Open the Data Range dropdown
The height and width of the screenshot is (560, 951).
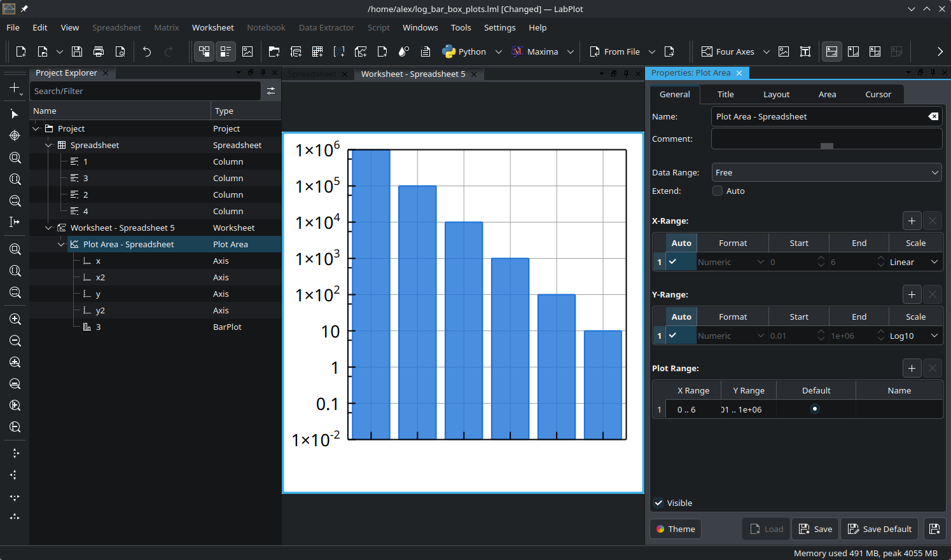coord(826,172)
